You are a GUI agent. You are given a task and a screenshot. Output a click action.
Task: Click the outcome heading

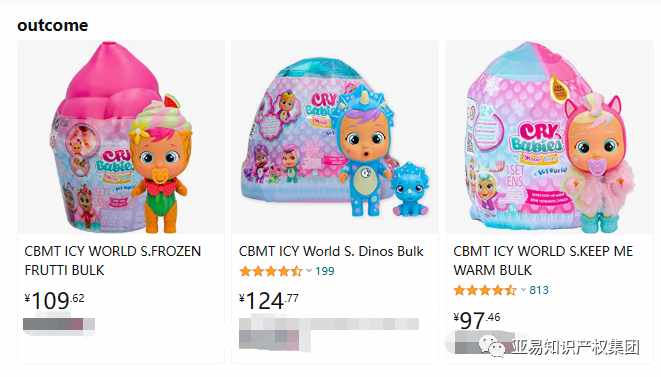[53, 25]
